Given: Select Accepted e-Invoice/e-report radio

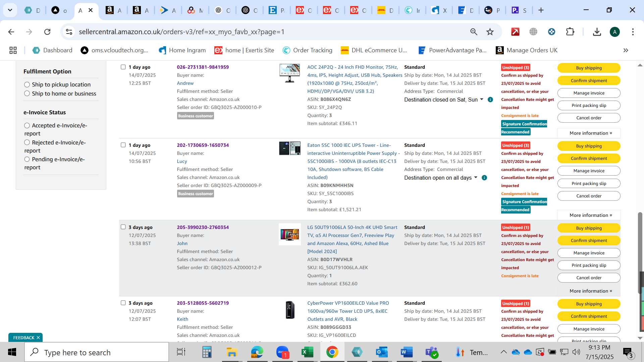Looking at the screenshot, I should point(27,125).
